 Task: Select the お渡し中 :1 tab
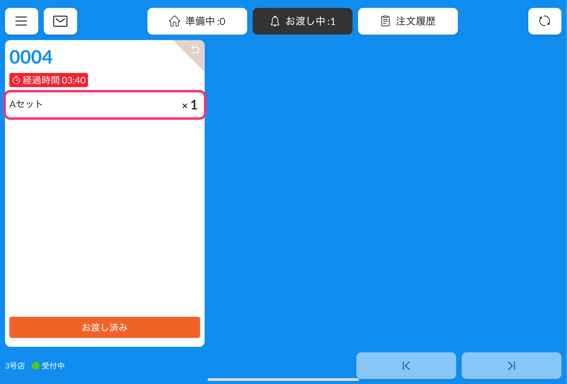click(303, 21)
